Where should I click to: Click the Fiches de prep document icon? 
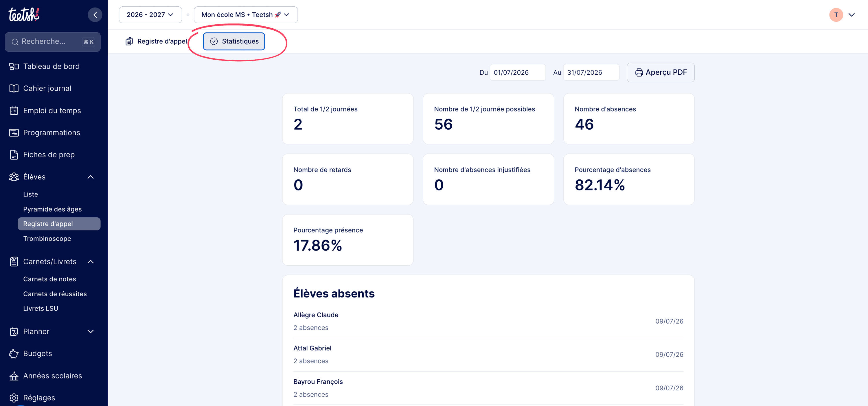point(14,155)
